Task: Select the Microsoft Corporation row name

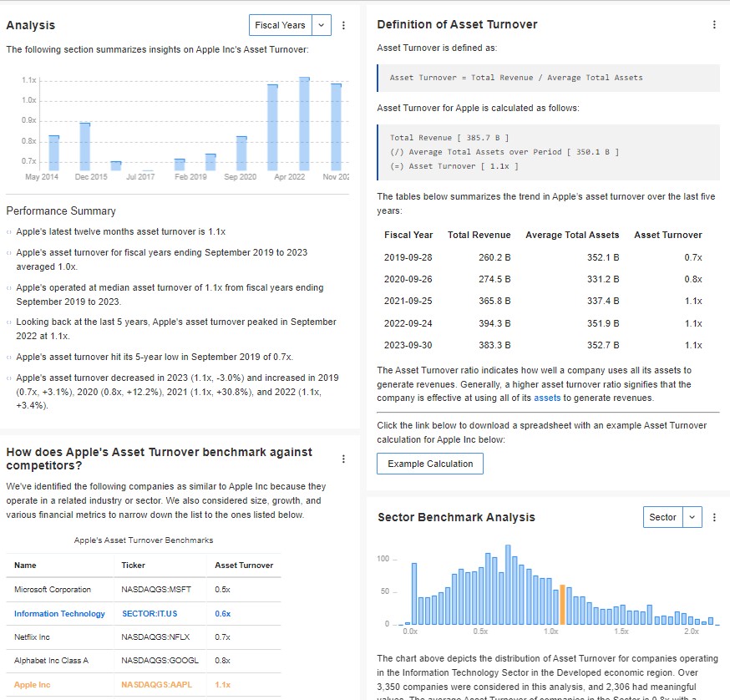Action: (x=53, y=589)
